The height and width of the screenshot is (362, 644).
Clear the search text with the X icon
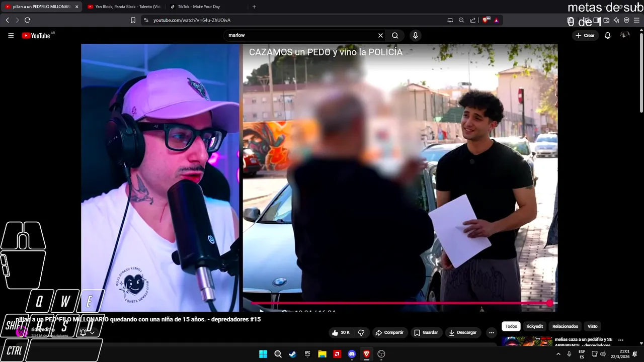(380, 36)
